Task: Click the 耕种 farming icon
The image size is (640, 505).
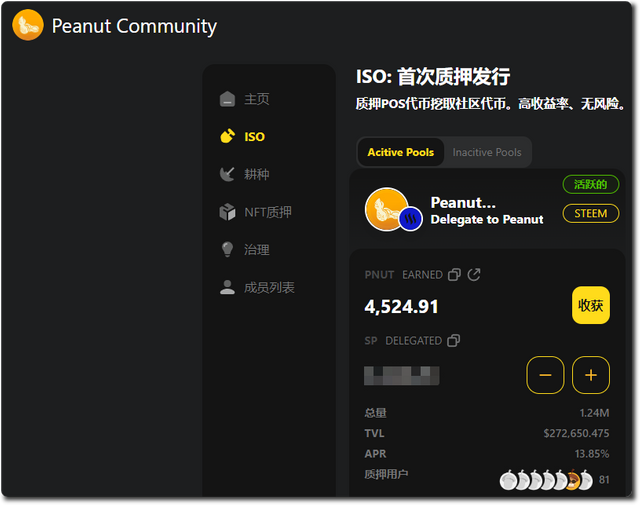Action: (227, 174)
